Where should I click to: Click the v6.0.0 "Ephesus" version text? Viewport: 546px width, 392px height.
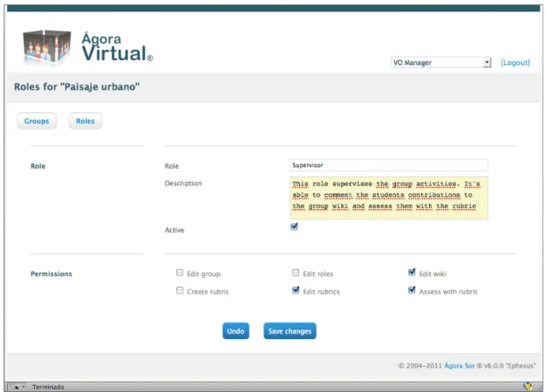509,366
